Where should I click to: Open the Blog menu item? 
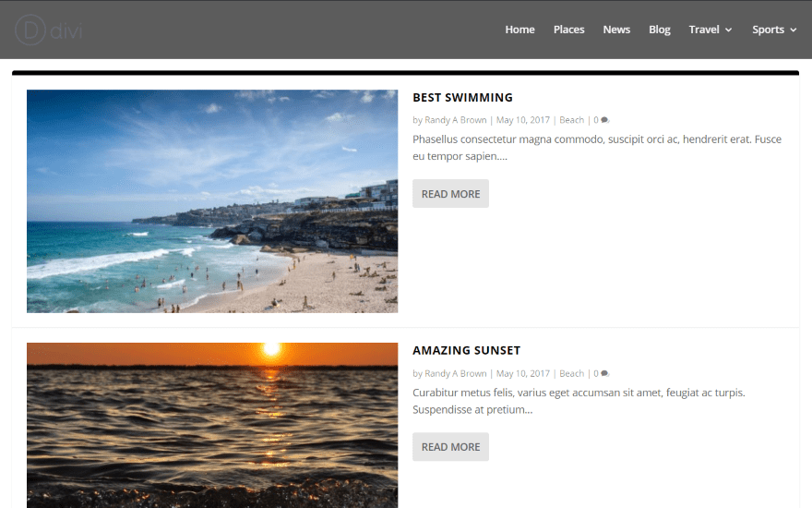pos(659,30)
